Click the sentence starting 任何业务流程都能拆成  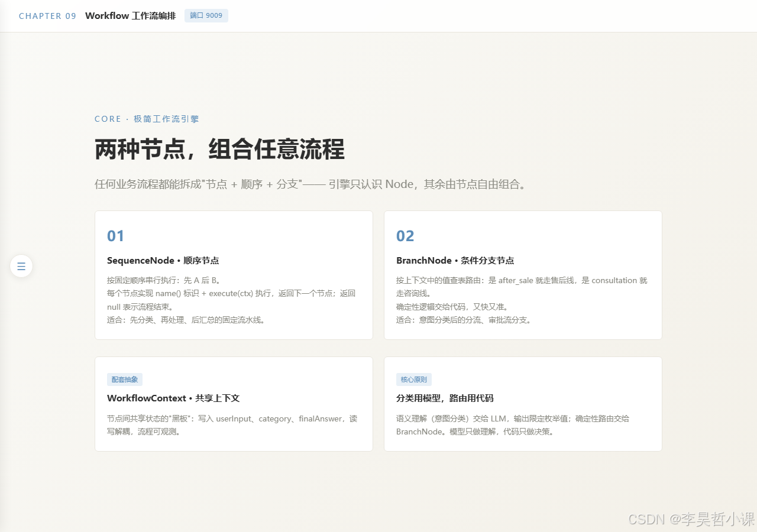(310, 184)
